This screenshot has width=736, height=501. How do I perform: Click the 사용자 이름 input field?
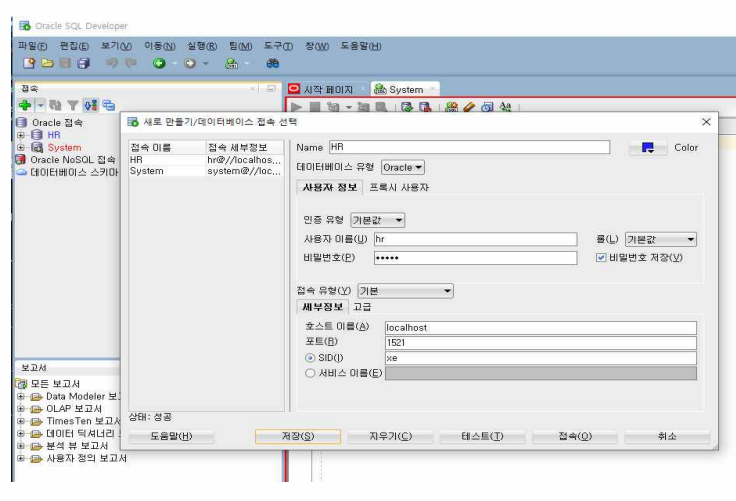pyautogui.click(x=475, y=239)
